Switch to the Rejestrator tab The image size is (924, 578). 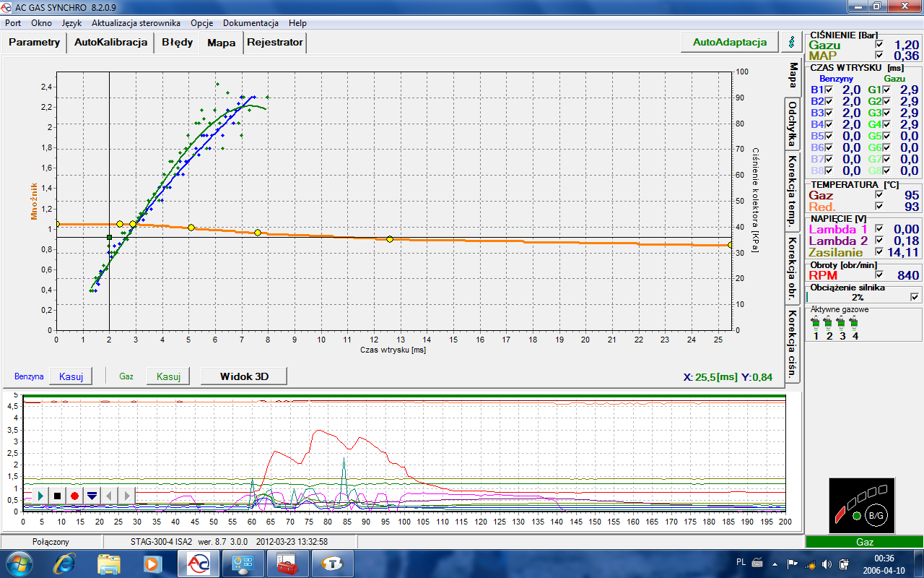pyautogui.click(x=275, y=42)
